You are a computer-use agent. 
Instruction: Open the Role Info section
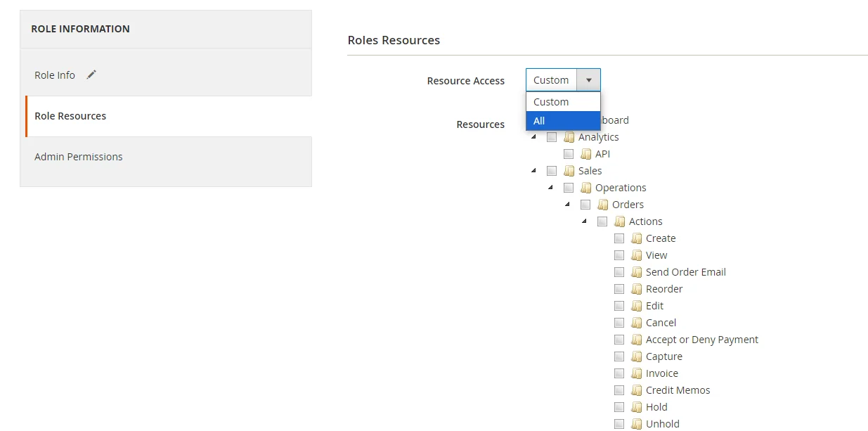pos(55,75)
